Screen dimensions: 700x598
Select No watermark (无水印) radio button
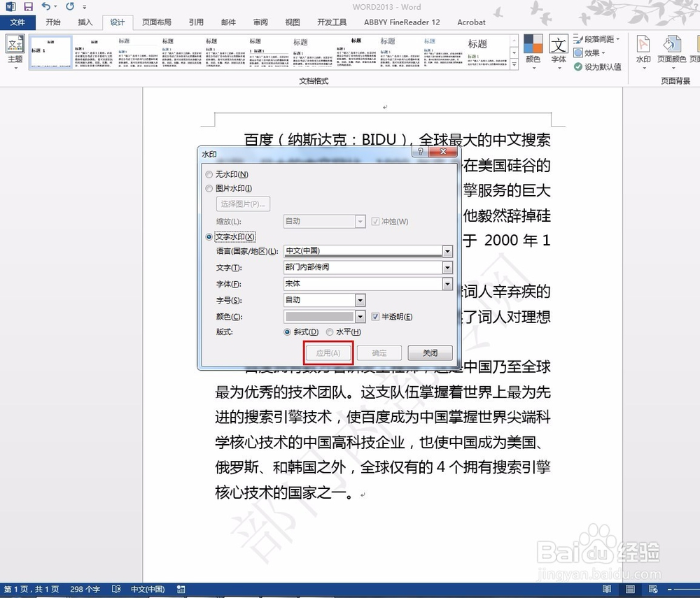(209, 174)
